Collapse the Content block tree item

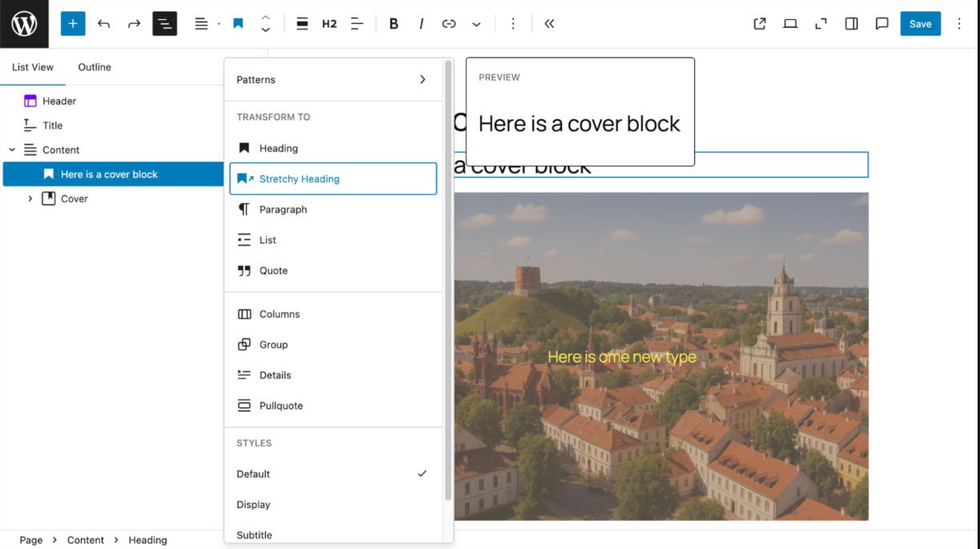12,150
